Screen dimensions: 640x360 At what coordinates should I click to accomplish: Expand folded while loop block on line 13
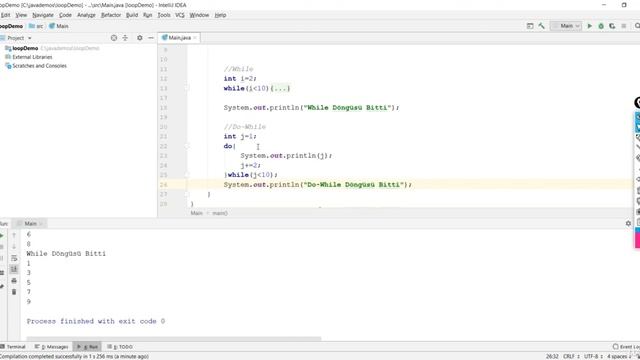coord(280,88)
